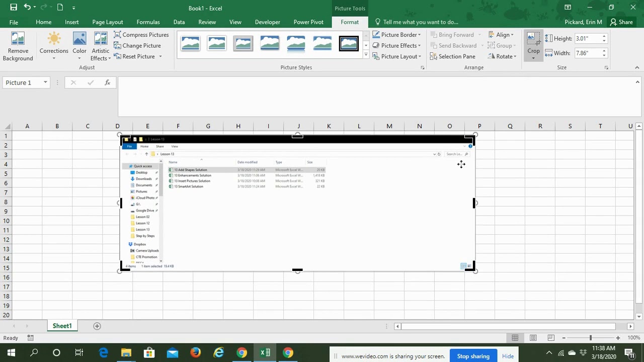This screenshot has height=362, width=644.
Task: Click the Insert Function fx icon
Action: [107, 82]
